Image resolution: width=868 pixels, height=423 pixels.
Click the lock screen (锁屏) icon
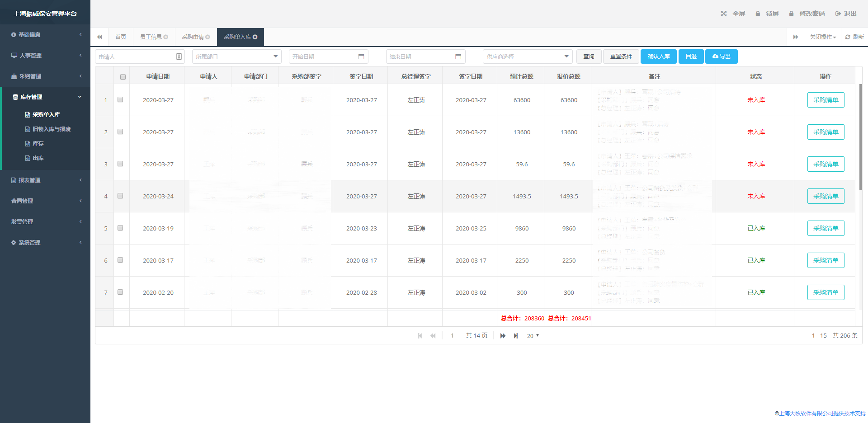pyautogui.click(x=758, y=14)
